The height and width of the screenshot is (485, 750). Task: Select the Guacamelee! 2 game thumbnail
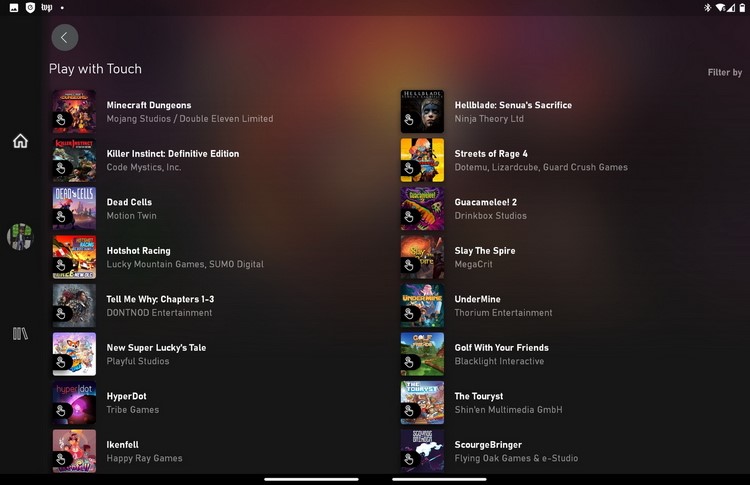pos(422,209)
